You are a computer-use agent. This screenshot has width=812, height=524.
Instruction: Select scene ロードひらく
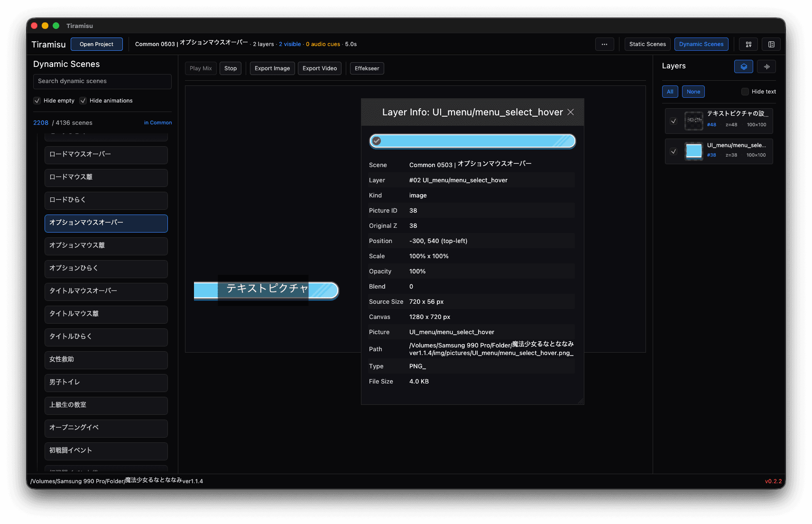106,200
